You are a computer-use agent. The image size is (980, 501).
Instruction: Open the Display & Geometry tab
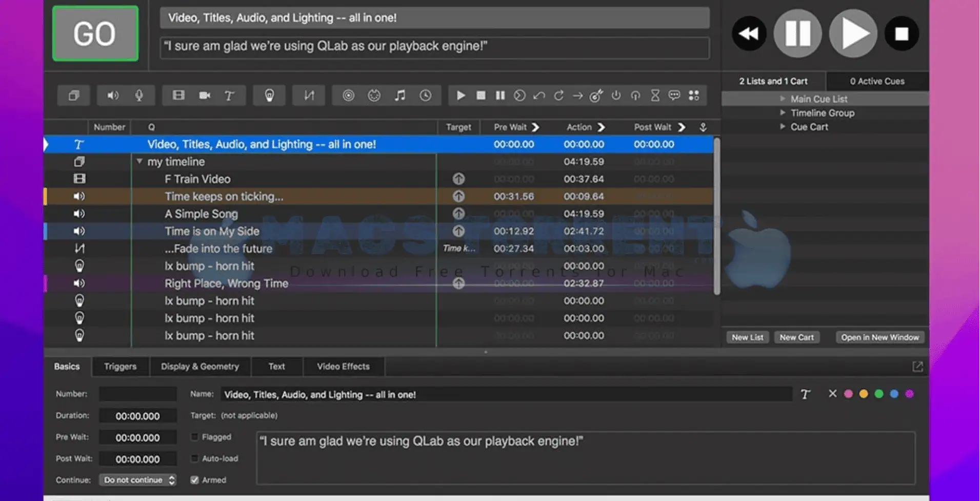200,367
